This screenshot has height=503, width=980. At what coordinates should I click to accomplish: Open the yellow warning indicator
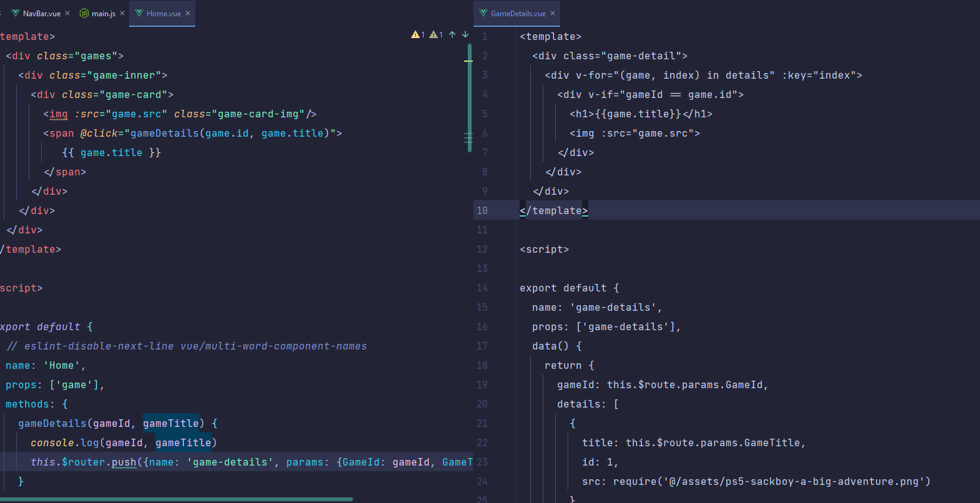click(418, 35)
